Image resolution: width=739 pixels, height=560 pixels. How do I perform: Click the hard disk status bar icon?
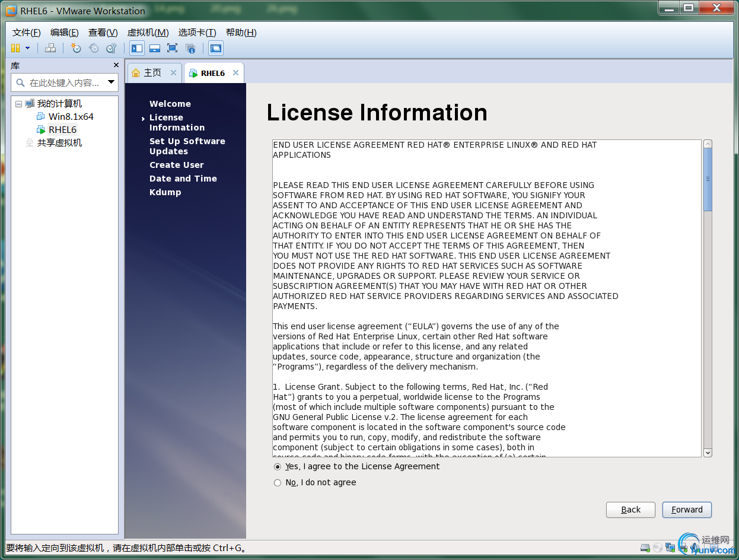(x=645, y=547)
